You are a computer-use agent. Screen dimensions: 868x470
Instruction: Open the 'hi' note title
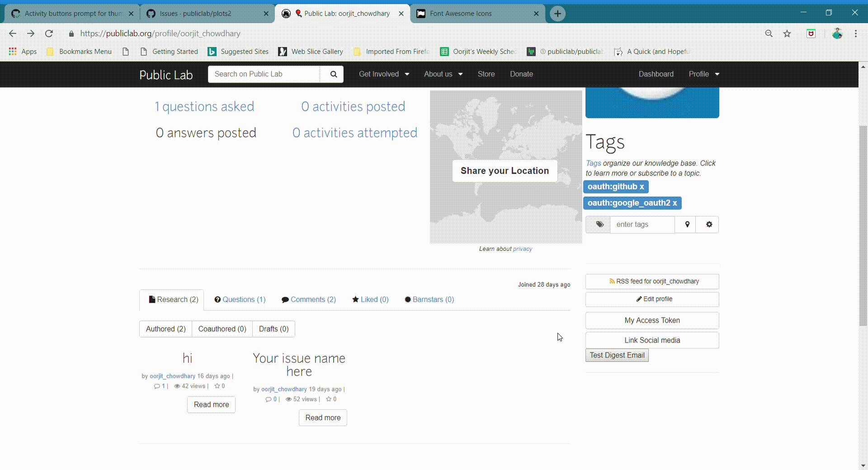(187, 358)
